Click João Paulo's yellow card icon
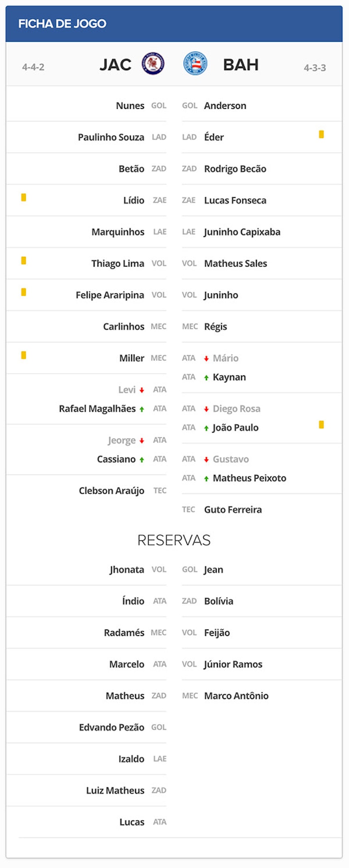Screen dimensions: 349x868 point(321,425)
